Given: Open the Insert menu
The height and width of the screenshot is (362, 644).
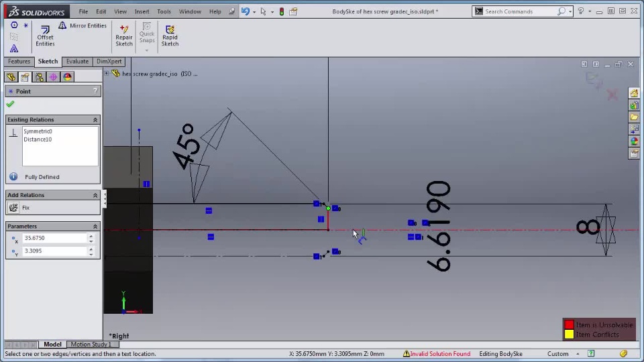Looking at the screenshot, I should pos(142,11).
